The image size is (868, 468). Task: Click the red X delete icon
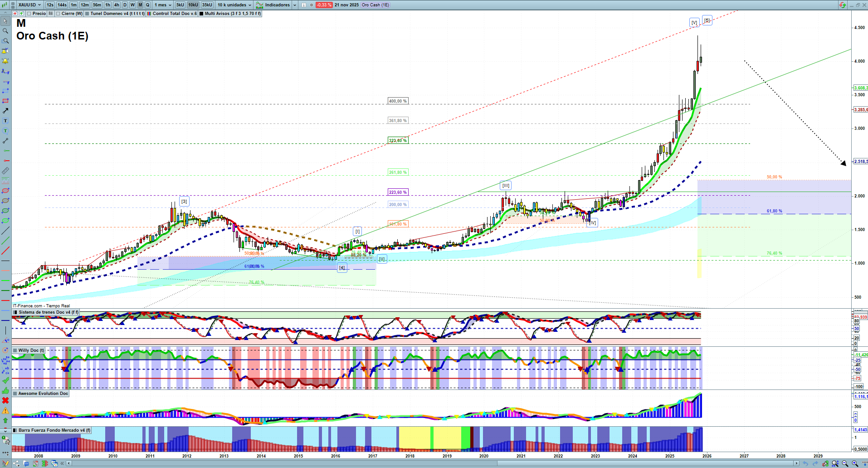point(5,400)
